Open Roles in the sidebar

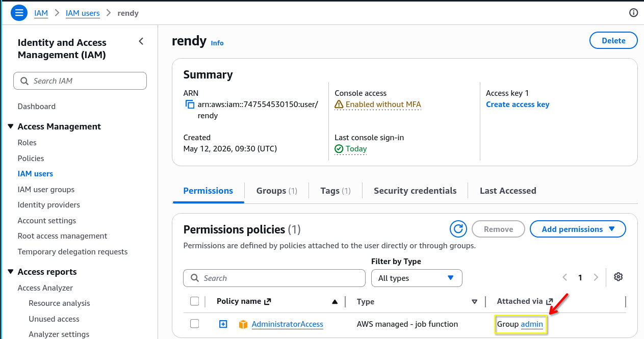tap(27, 143)
